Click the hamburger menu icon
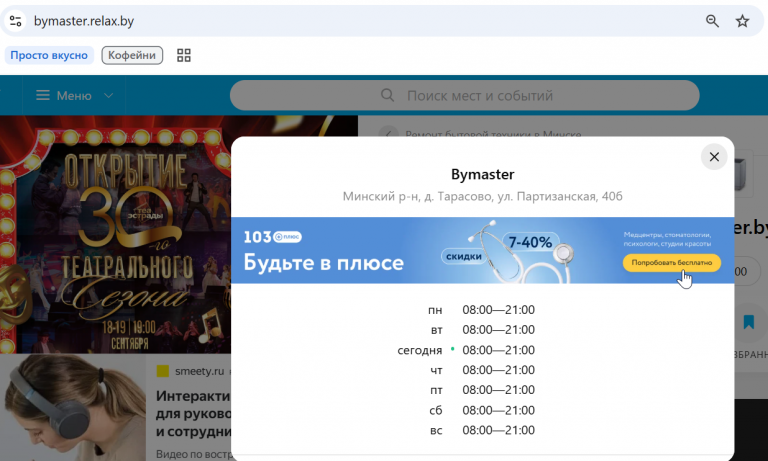The height and width of the screenshot is (461, 768). pos(43,95)
